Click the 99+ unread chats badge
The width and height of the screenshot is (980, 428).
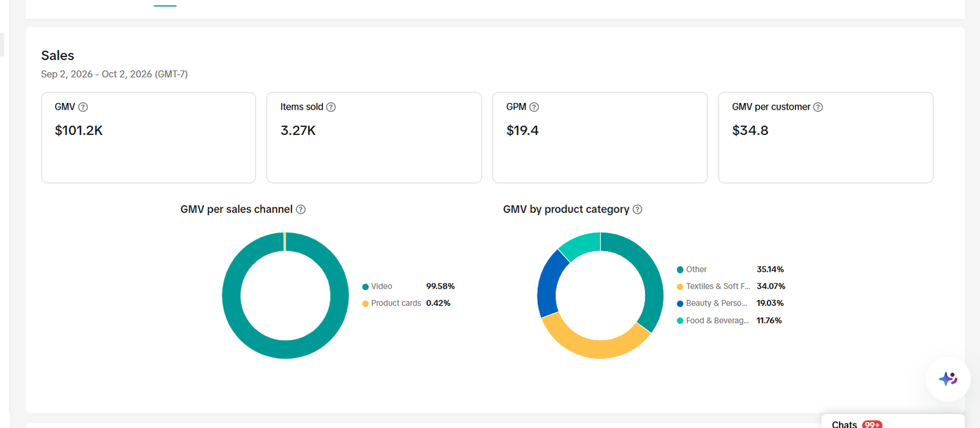click(872, 424)
